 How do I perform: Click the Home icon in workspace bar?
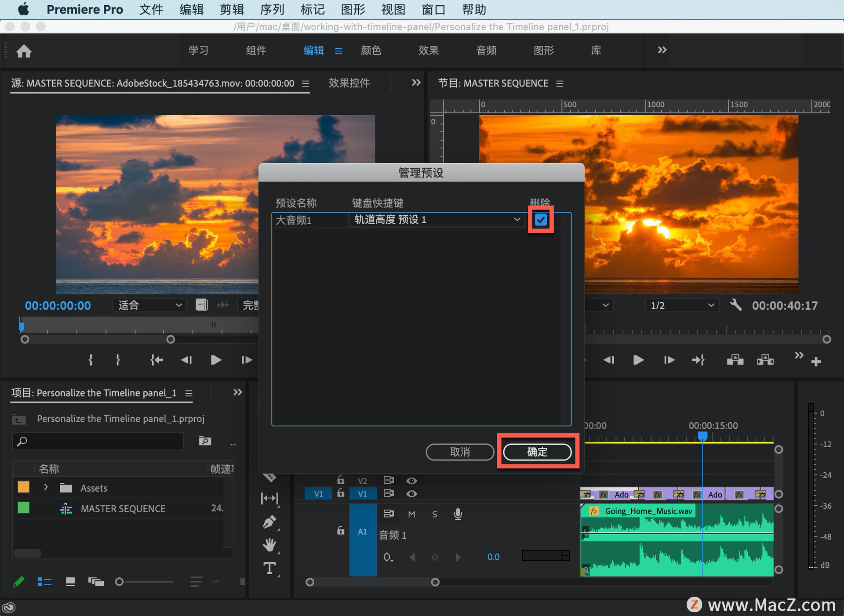[x=24, y=51]
